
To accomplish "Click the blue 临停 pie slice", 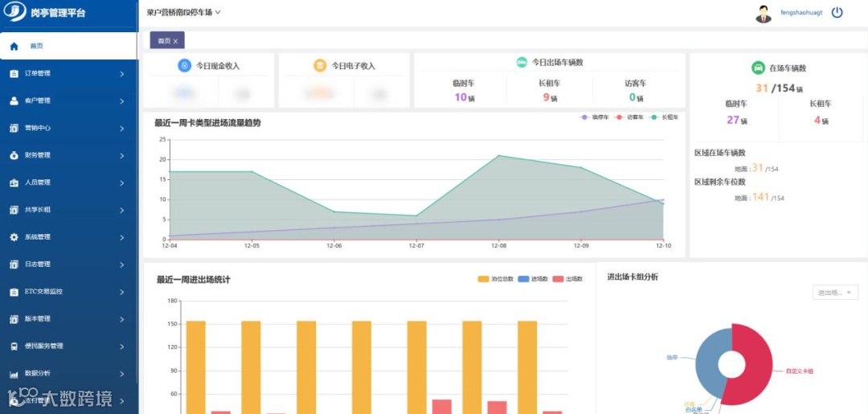I will (707, 361).
